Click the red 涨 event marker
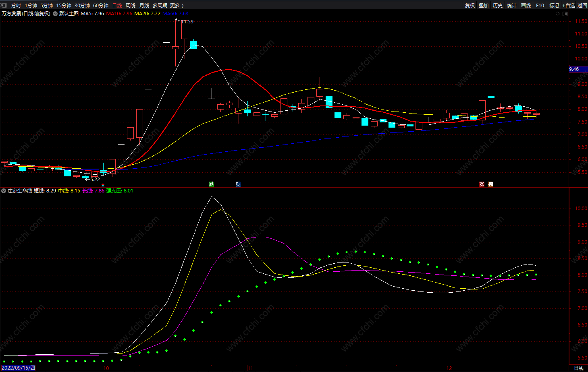Screen dimensions: 588x372 tap(482, 184)
